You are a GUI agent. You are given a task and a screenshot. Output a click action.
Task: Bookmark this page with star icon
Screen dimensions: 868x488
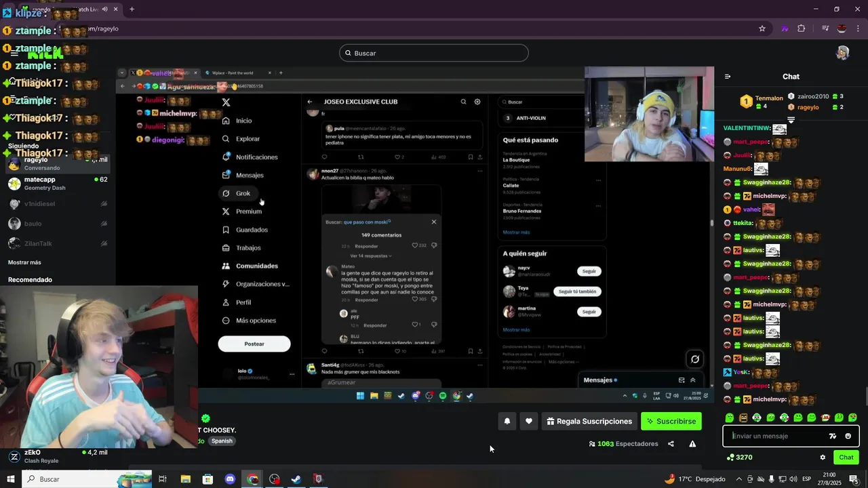[762, 28]
